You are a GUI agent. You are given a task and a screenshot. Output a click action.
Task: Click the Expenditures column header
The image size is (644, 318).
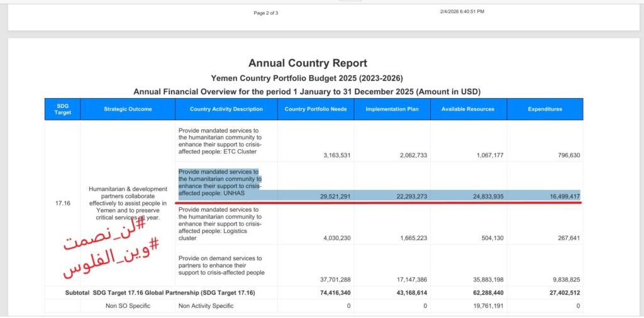point(545,109)
